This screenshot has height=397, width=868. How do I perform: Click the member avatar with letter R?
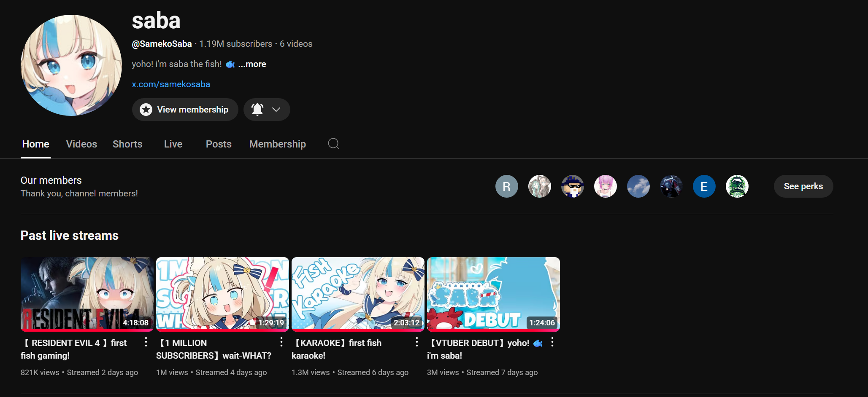(507, 186)
